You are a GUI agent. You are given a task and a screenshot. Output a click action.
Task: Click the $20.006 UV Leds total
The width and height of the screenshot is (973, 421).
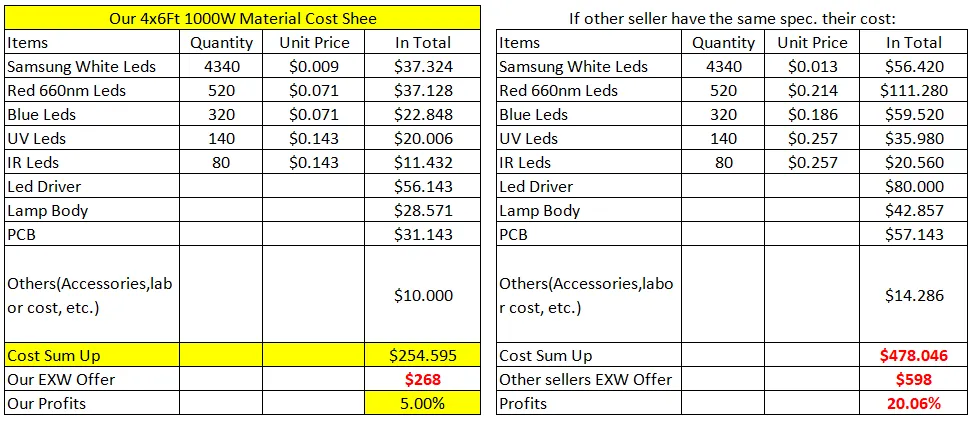tap(423, 139)
